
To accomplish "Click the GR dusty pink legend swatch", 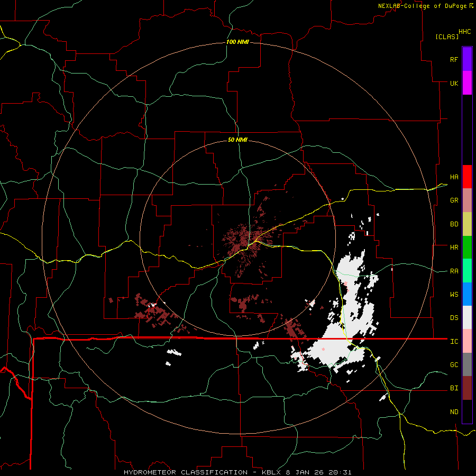I will [x=467, y=200].
